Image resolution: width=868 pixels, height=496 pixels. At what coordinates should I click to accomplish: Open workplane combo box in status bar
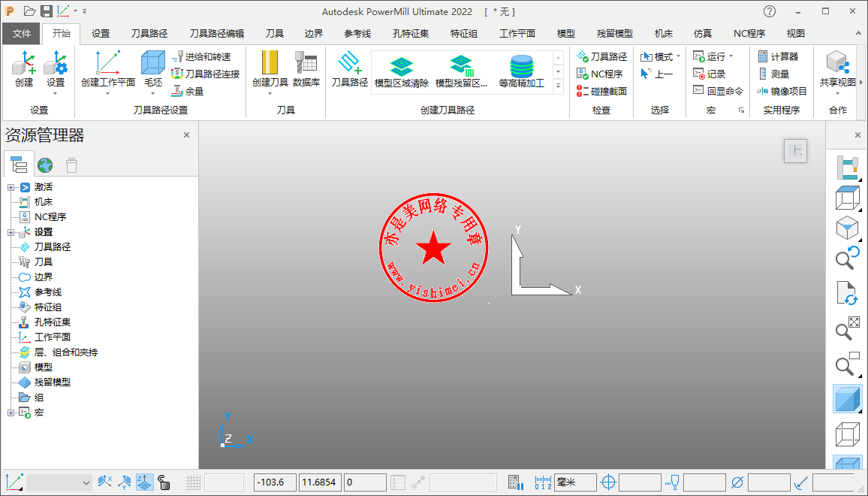pos(59,482)
